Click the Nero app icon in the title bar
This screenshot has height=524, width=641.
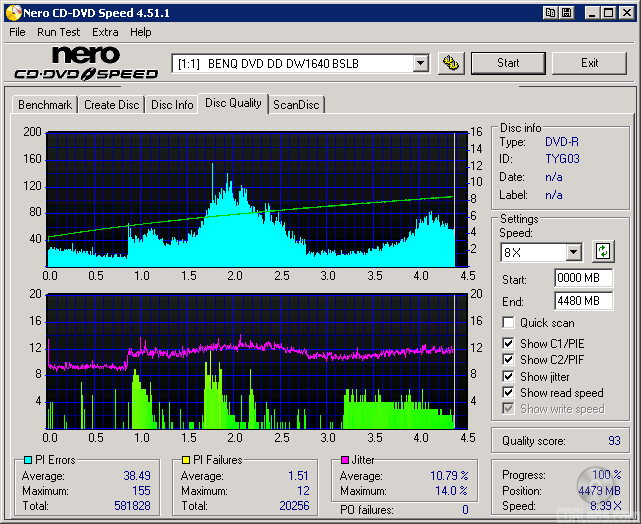coord(11,12)
